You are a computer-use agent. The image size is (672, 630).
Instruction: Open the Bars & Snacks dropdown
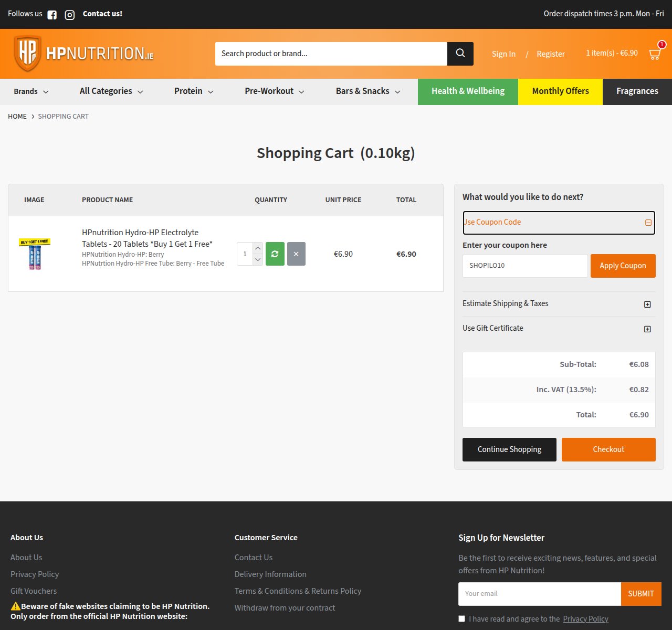point(368,91)
